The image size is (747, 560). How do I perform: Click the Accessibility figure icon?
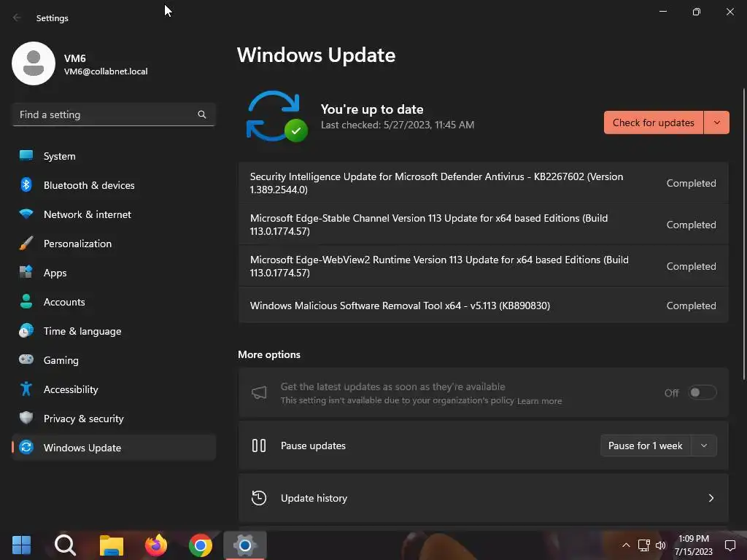[x=26, y=389]
